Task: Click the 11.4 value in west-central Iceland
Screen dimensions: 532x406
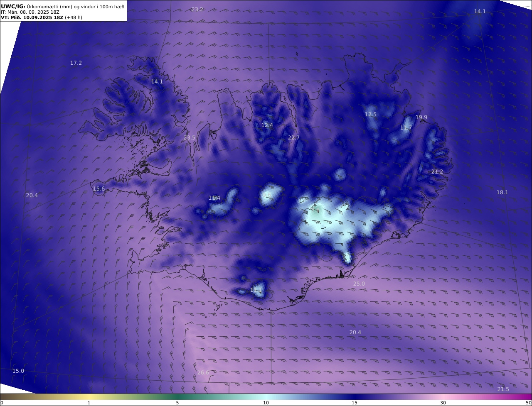Action: (x=214, y=198)
